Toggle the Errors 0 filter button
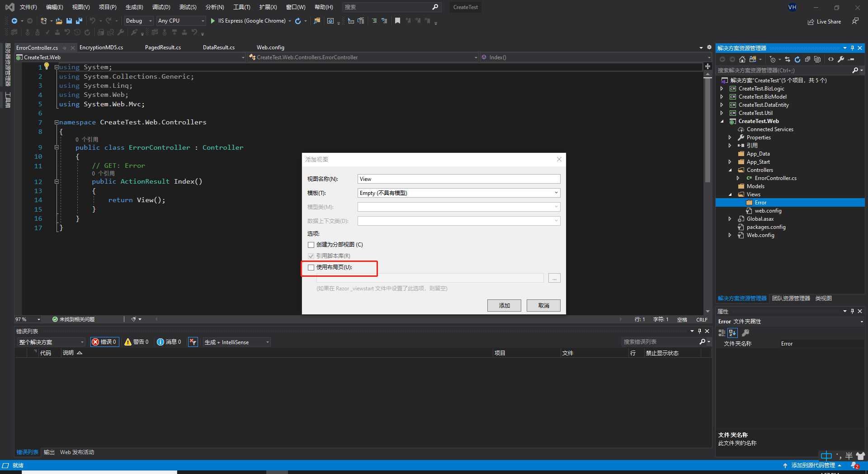This screenshot has width=868, height=474. [x=104, y=342]
